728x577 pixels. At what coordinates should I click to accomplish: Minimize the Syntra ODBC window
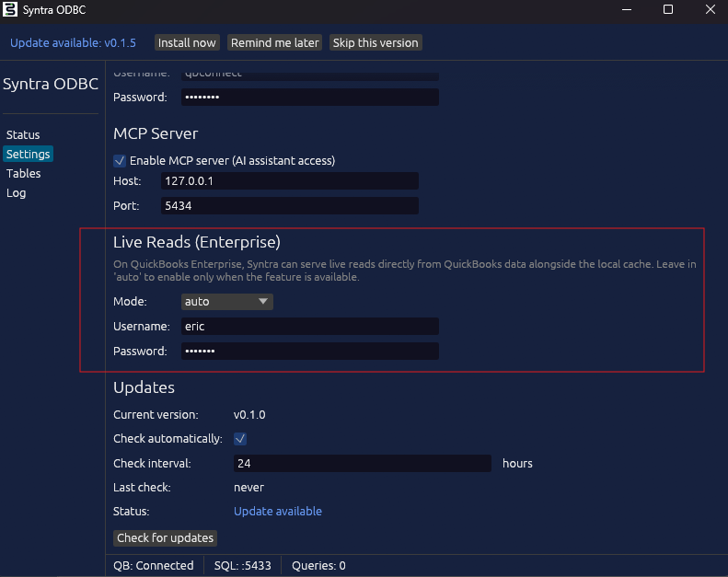point(627,9)
